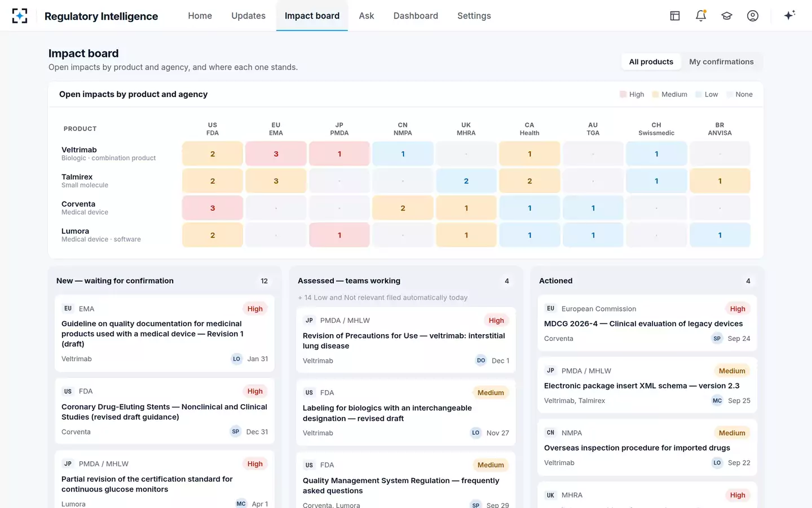812x508 pixels.
Task: Open Talmirex BR ANVISA cell showing 1
Action: pyautogui.click(x=720, y=181)
